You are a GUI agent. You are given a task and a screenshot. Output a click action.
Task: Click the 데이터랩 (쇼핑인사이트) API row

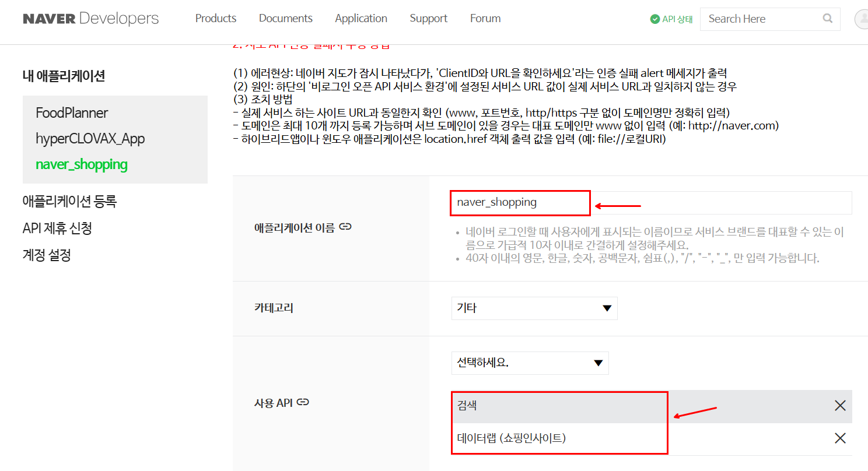click(652, 439)
